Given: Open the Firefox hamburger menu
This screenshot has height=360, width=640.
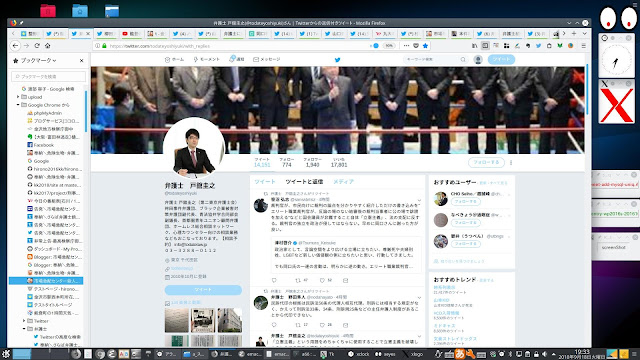Looking at the screenshot, I should point(584,46).
